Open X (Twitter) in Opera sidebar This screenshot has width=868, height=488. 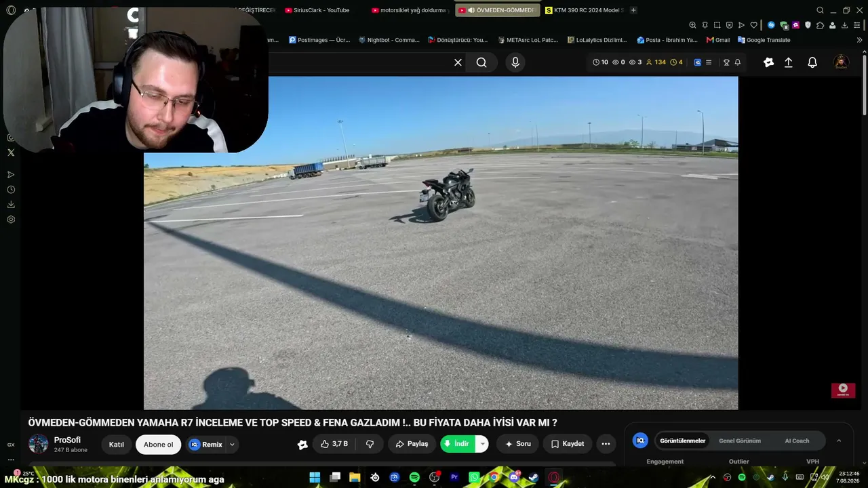[11, 152]
